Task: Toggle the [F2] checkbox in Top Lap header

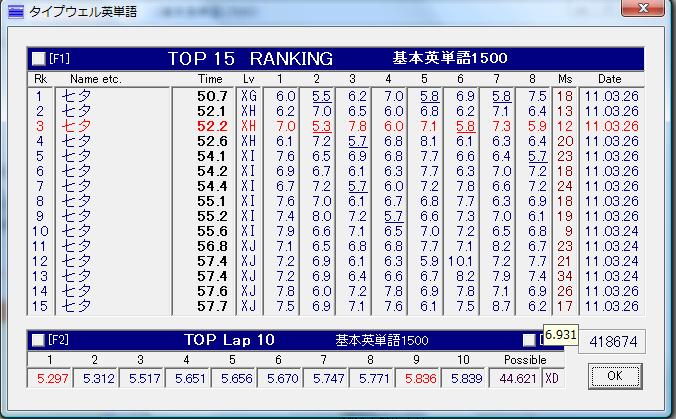Action: (x=38, y=341)
